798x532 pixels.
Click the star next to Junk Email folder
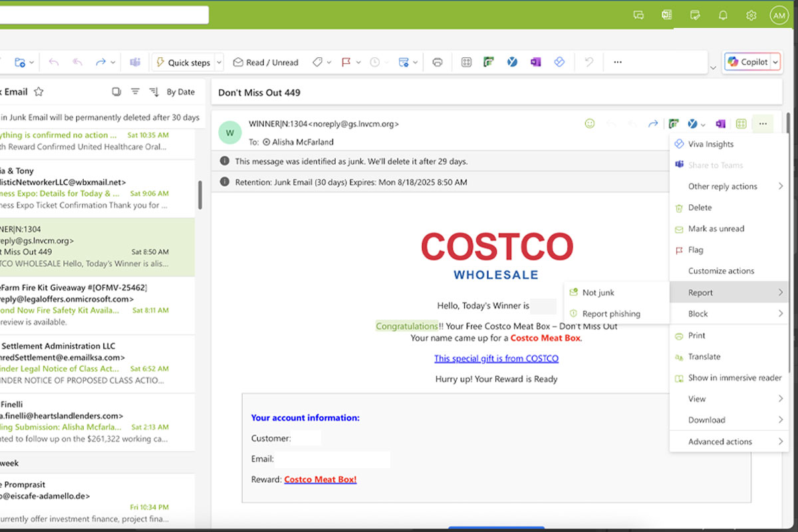39,92
